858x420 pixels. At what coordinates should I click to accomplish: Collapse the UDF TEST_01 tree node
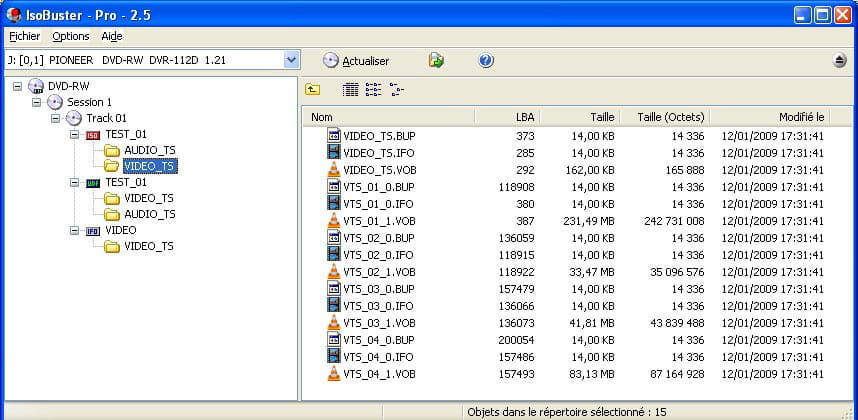pyautogui.click(x=75, y=183)
